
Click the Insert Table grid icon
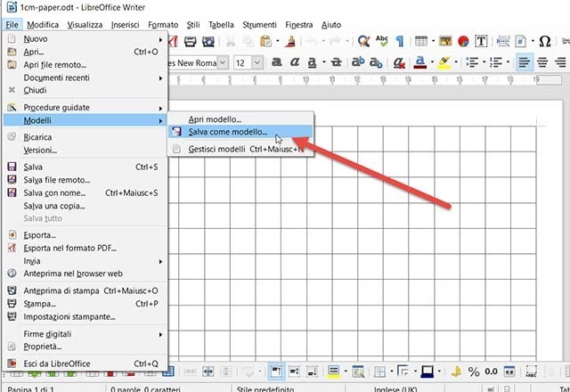pyautogui.click(x=421, y=41)
